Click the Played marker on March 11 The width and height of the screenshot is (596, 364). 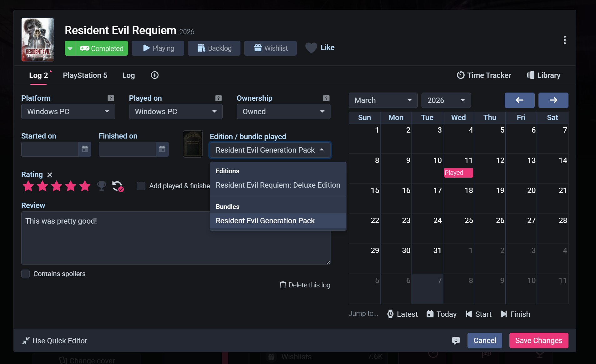point(458,173)
